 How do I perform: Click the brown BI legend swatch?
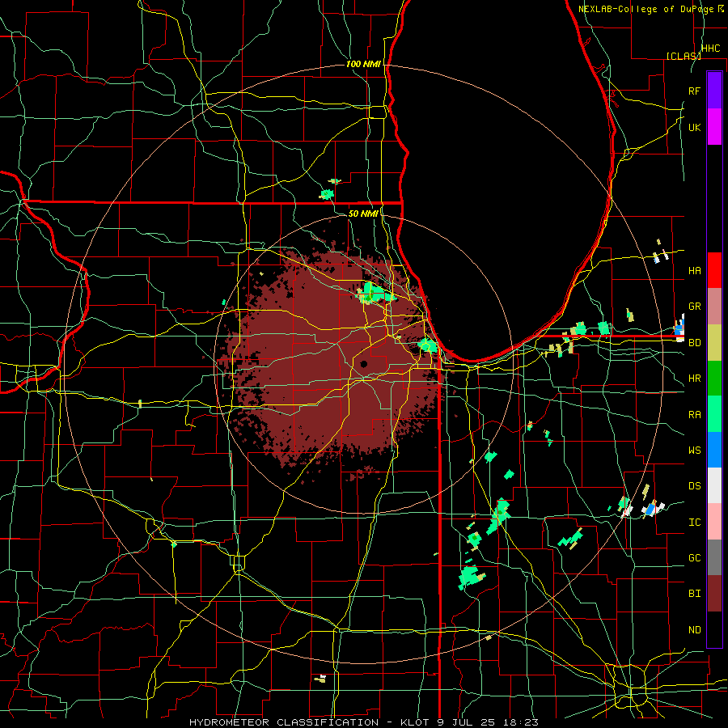pyautogui.click(x=714, y=594)
